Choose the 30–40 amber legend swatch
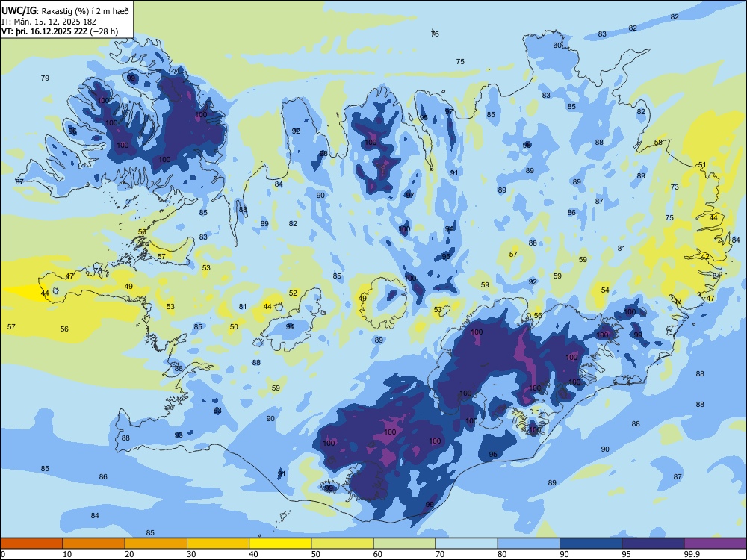 click(x=218, y=544)
